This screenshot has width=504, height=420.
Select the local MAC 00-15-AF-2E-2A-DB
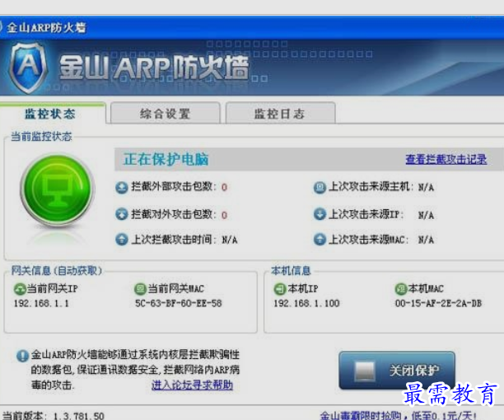438,303
